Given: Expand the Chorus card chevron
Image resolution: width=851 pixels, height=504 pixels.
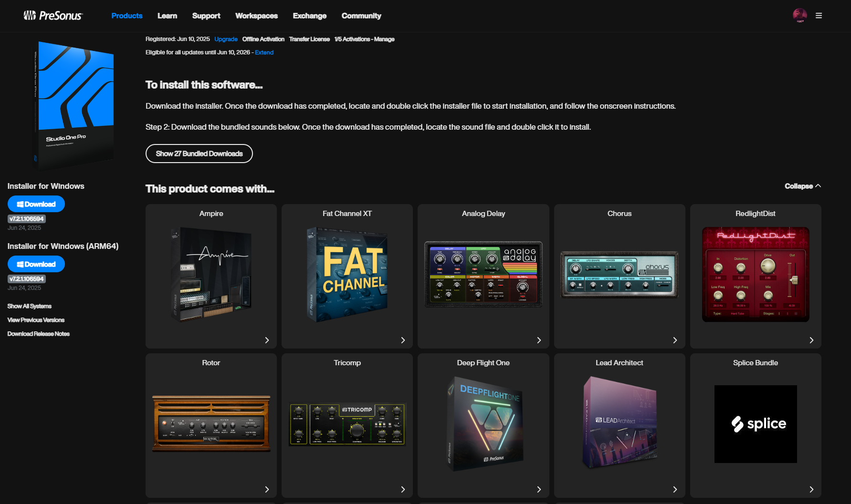Looking at the screenshot, I should 675,340.
